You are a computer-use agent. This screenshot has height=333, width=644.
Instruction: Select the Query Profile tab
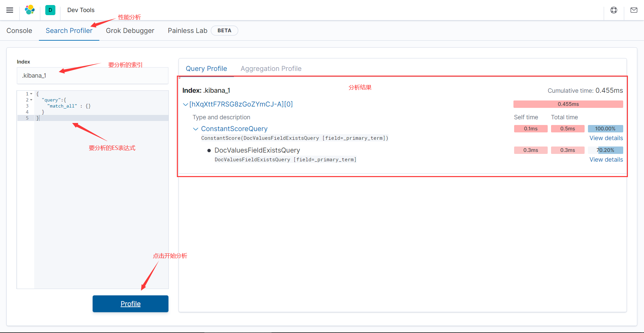[x=206, y=68]
